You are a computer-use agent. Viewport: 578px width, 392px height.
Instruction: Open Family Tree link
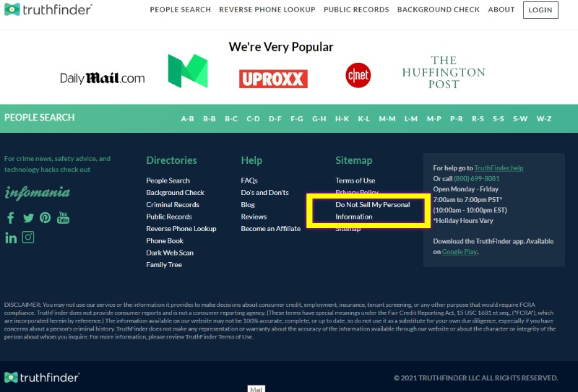(164, 265)
